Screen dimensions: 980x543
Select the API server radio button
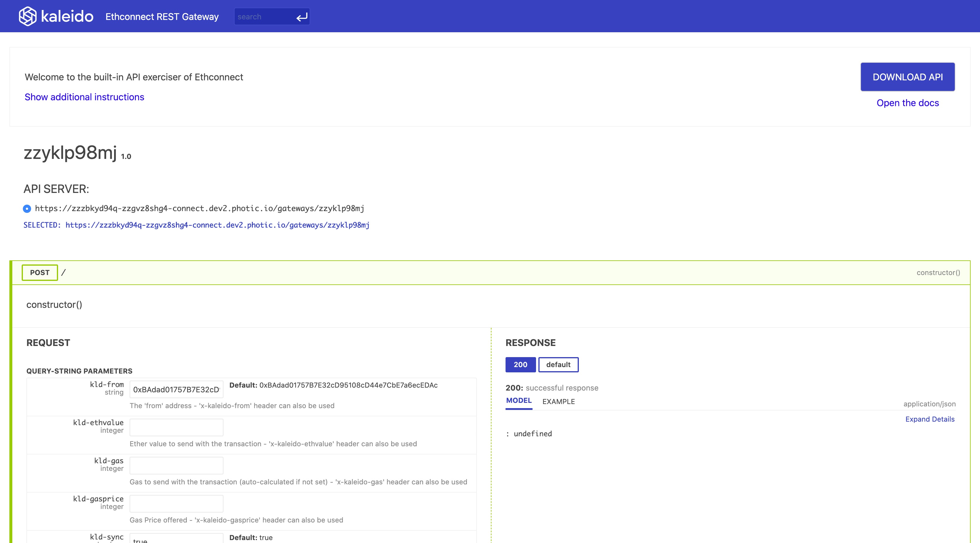click(27, 208)
